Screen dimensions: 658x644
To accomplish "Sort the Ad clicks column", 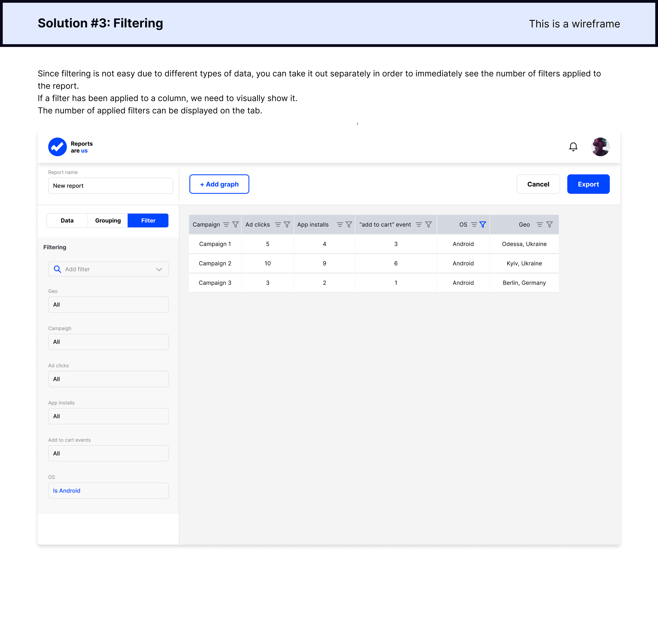I will coord(278,225).
